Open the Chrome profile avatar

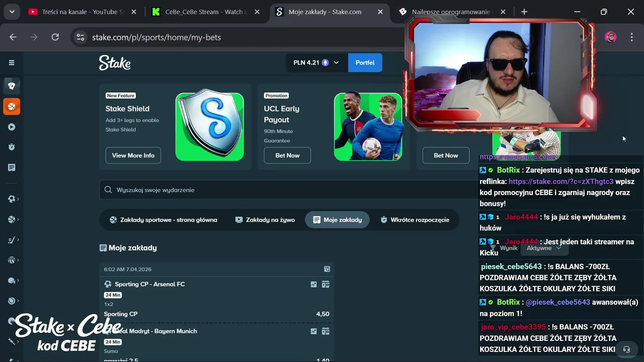611,37
